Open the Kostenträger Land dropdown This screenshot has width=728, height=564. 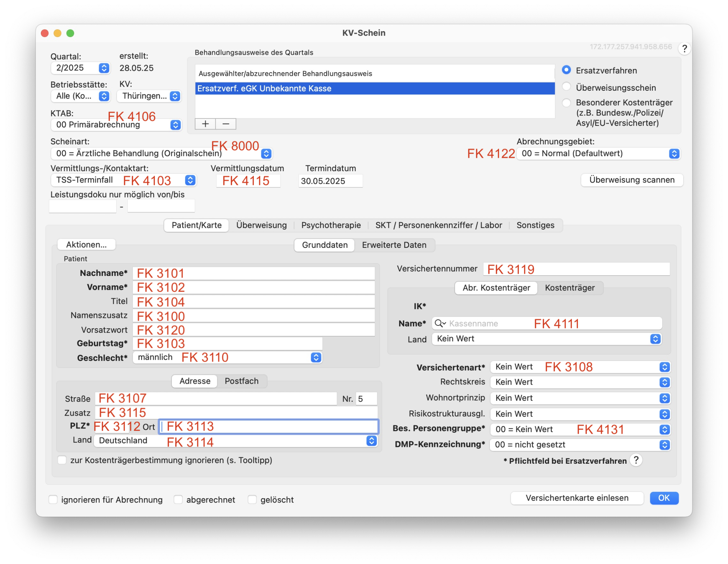[547, 339]
